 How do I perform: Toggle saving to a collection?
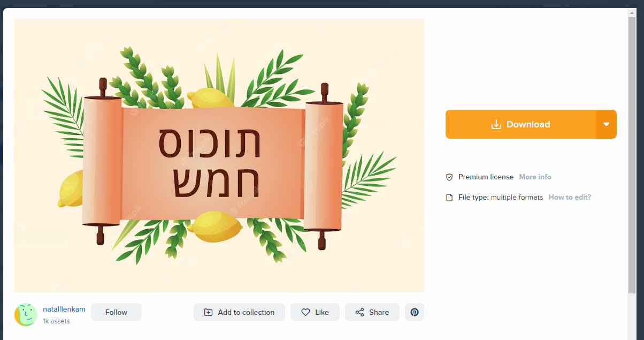coord(239,312)
